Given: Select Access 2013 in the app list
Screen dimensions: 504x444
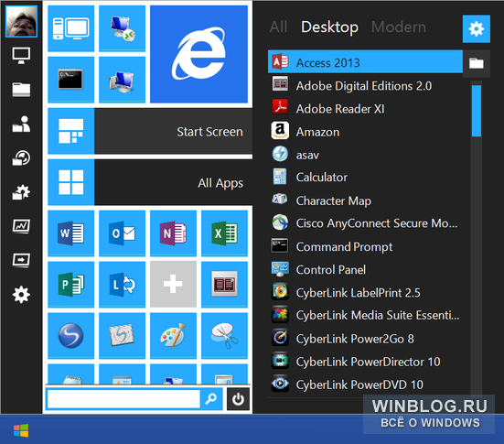Looking at the screenshot, I should (x=365, y=62).
